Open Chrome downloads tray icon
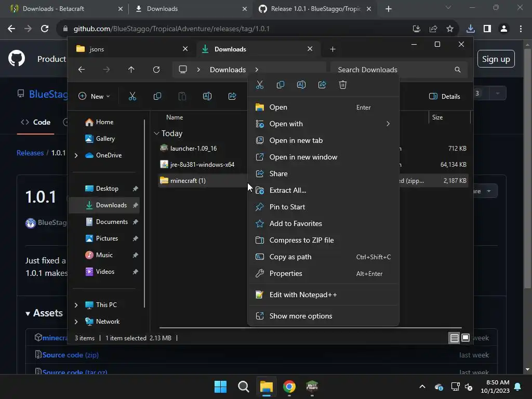 pos(470,29)
